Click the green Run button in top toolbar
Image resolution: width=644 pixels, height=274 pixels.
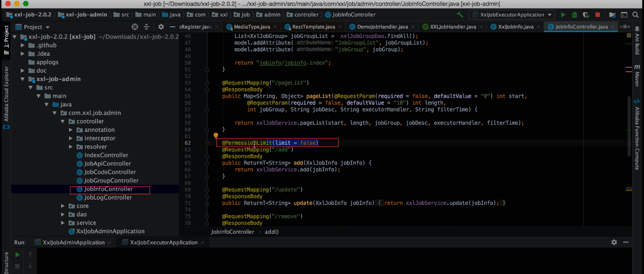pos(563,15)
